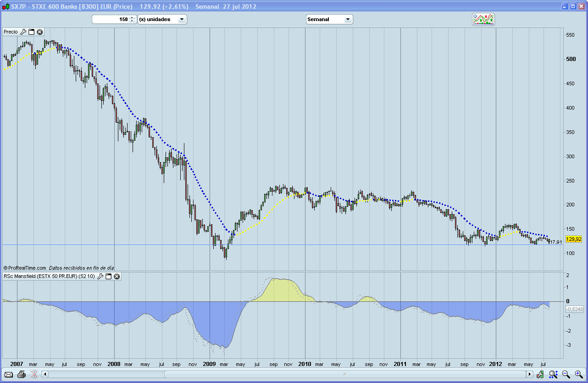Click the zoom in magnifier icon
The width and height of the screenshot is (588, 383).
[x=579, y=374]
